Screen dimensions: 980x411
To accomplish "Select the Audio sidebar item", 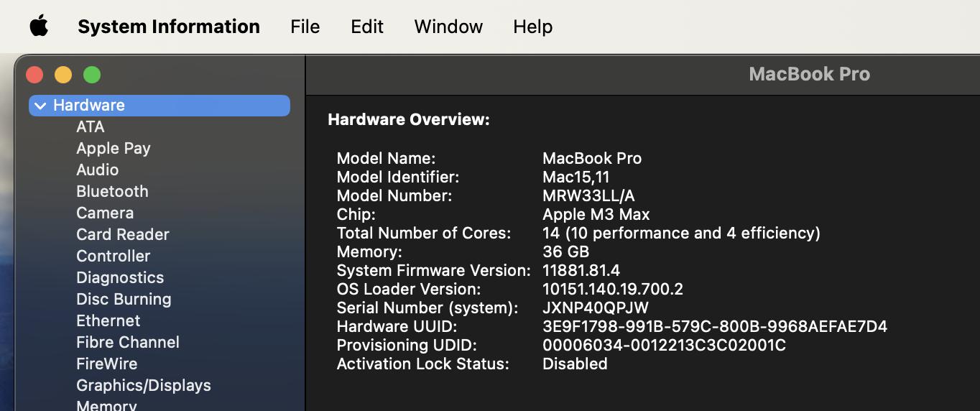I will [x=98, y=170].
